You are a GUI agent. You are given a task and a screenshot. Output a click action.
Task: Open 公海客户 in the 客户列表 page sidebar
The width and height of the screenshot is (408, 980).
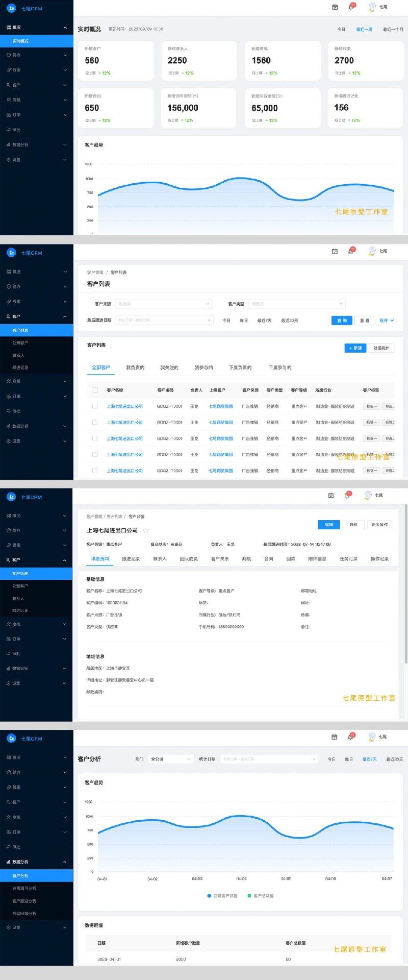tap(20, 343)
